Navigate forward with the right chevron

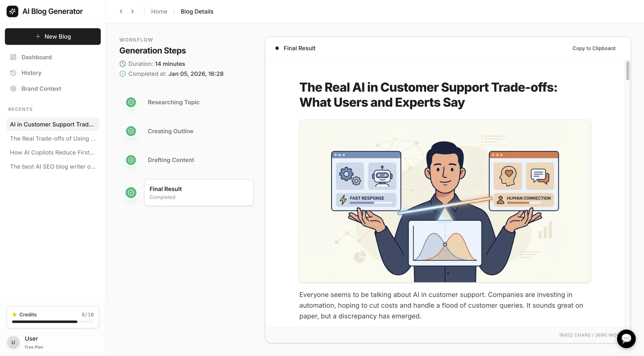[132, 11]
